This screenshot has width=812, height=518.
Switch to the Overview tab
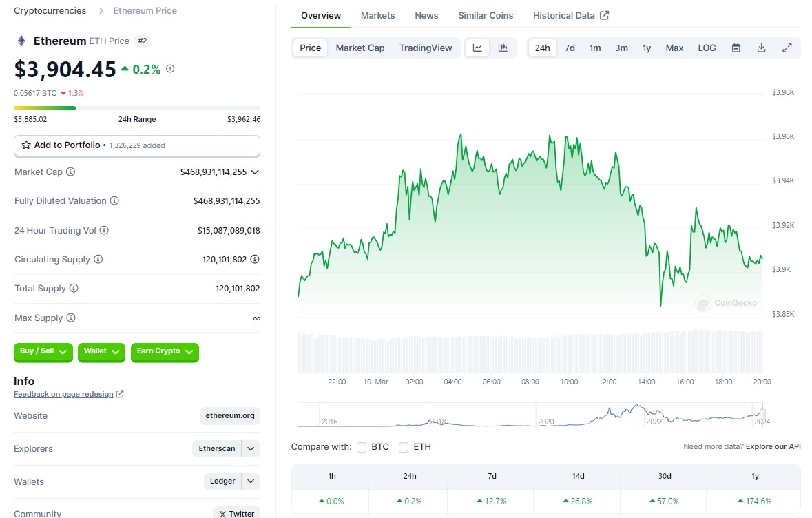click(x=321, y=16)
